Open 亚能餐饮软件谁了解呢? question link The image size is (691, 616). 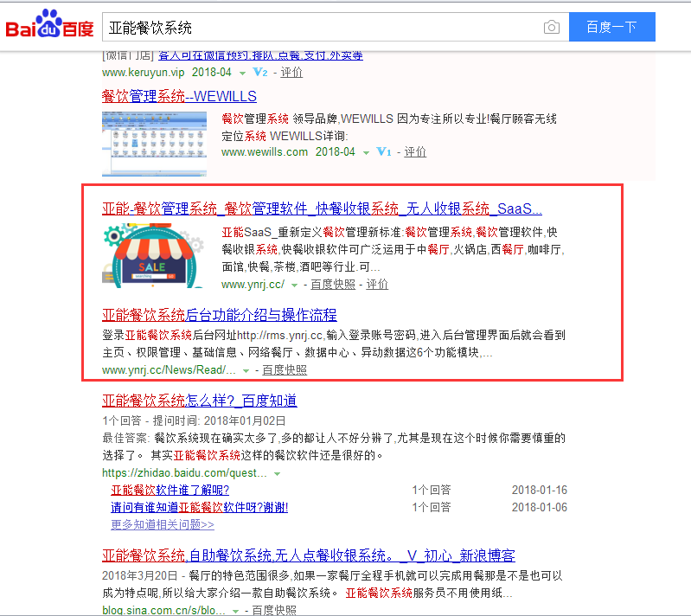(x=170, y=490)
